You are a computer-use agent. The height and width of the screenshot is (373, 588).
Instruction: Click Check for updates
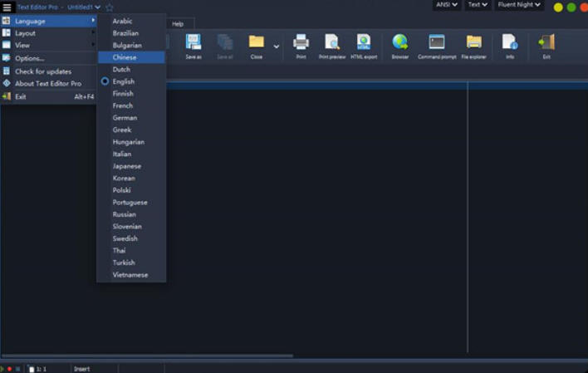point(43,71)
